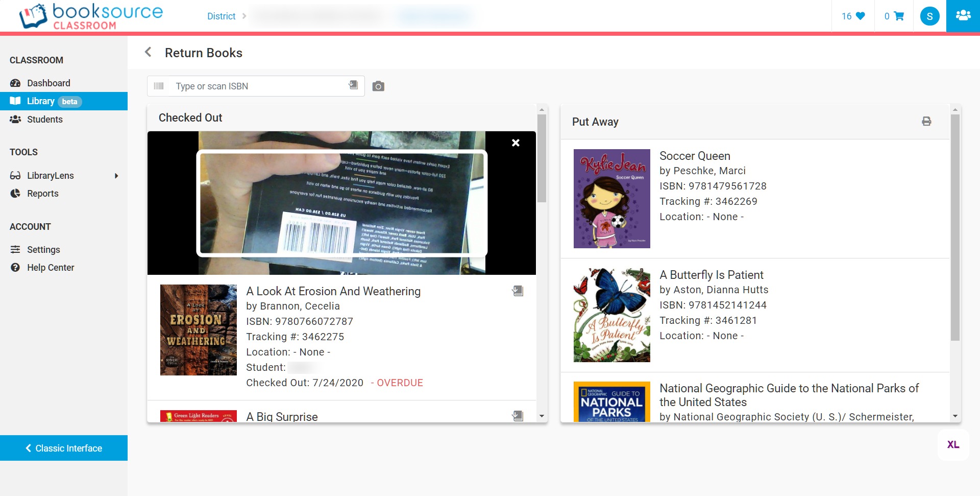Click the A Big Surprise title
Image resolution: width=980 pixels, height=496 pixels.
click(x=282, y=417)
